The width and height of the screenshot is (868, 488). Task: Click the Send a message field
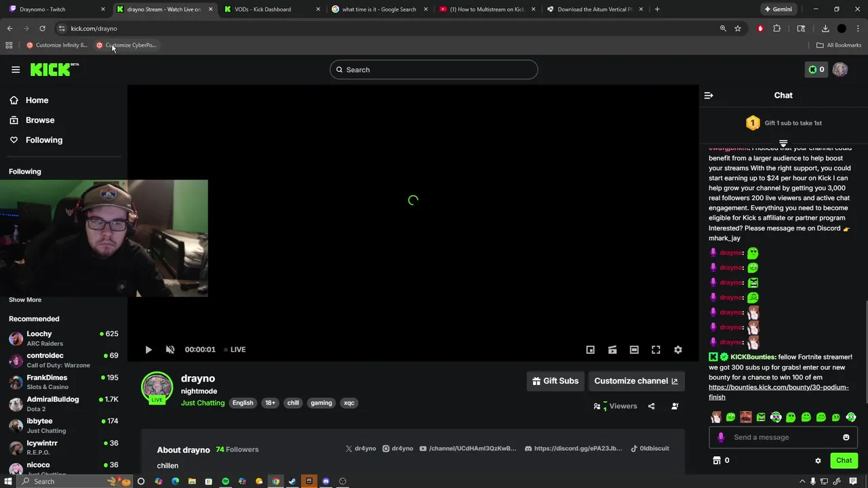783,437
